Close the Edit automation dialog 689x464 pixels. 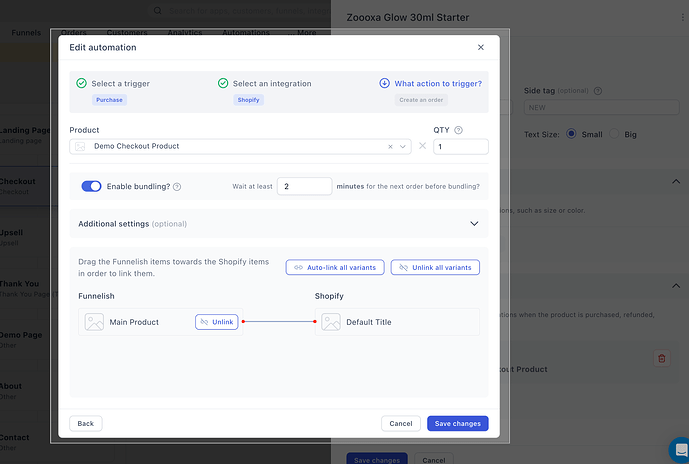481,47
